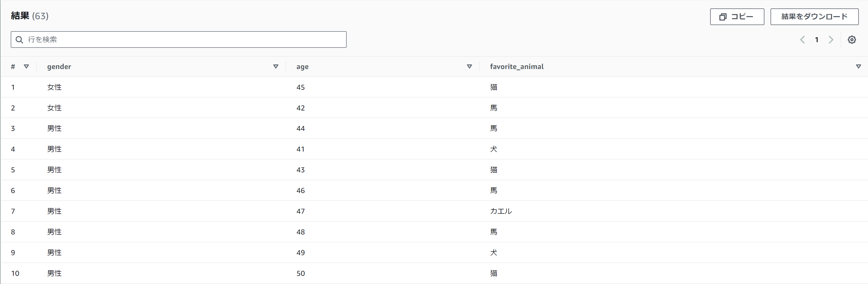Select the age 45 cell
Viewport: 868px width, 284px height.
[300, 87]
